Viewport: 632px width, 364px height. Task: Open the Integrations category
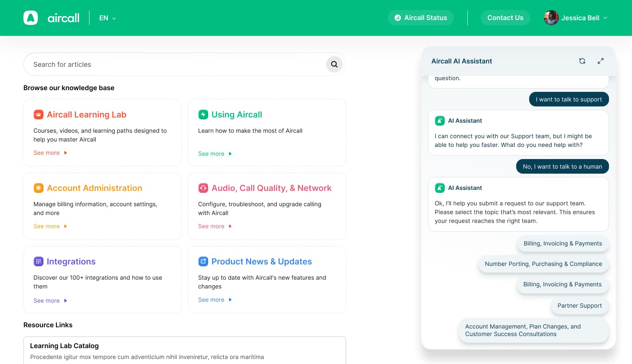coord(71,261)
